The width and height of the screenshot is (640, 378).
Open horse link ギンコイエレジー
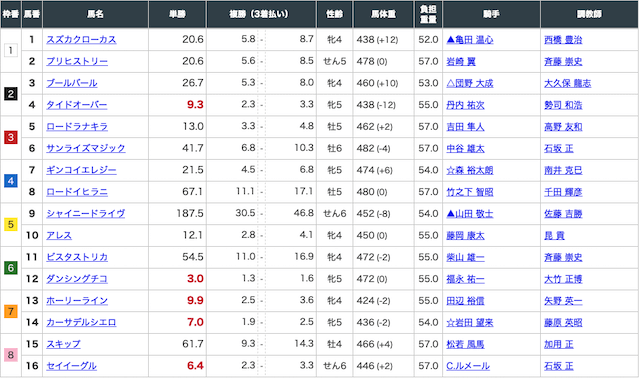[x=81, y=170]
